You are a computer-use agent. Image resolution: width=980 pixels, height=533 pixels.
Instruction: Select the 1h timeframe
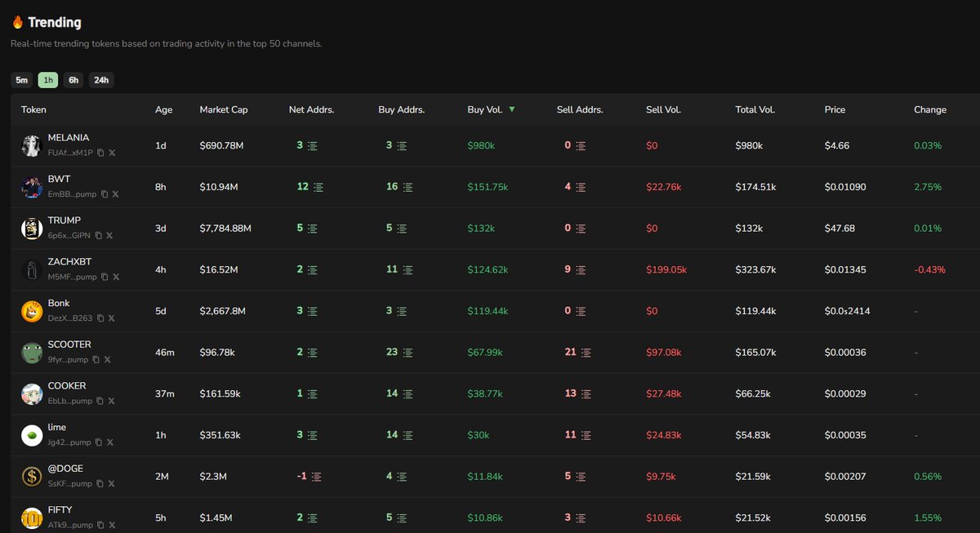click(48, 80)
